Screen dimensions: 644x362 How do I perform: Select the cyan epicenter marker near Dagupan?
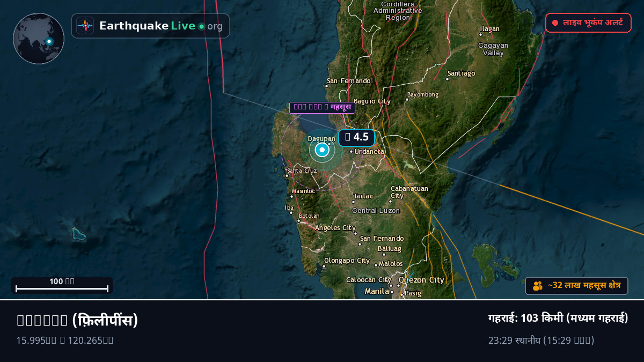tap(322, 150)
